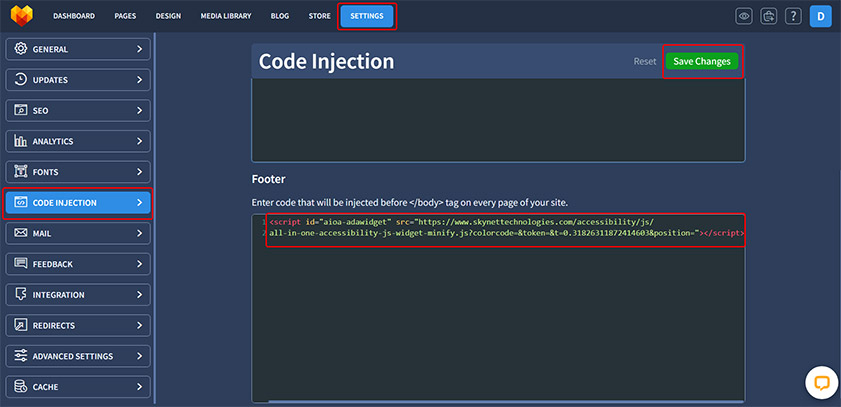
Task: Expand the Feedback chevron arrow
Action: (139, 264)
